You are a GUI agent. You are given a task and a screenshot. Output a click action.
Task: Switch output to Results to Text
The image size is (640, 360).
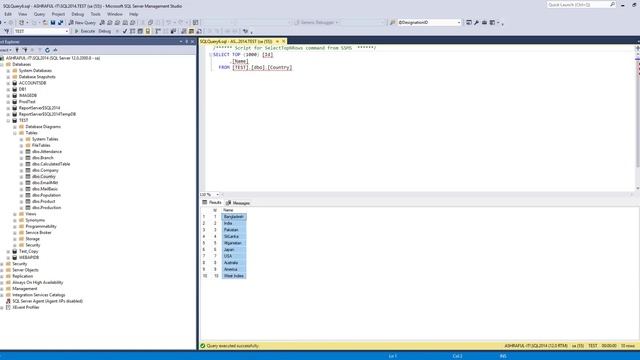tap(183, 31)
